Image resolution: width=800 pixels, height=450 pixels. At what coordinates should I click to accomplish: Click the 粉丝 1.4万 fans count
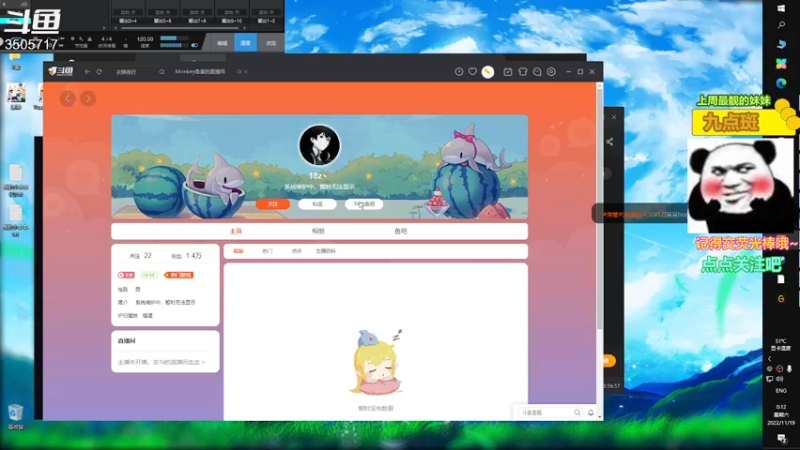tap(186, 256)
